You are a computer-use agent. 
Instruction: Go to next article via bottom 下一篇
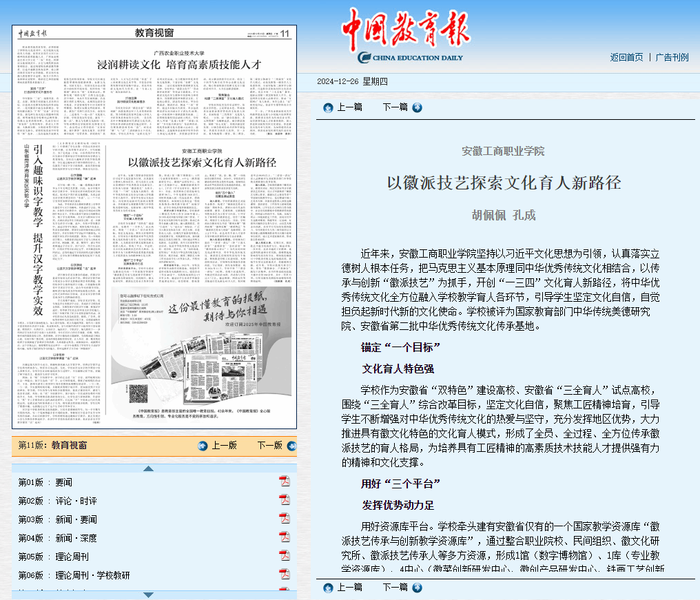(x=395, y=587)
